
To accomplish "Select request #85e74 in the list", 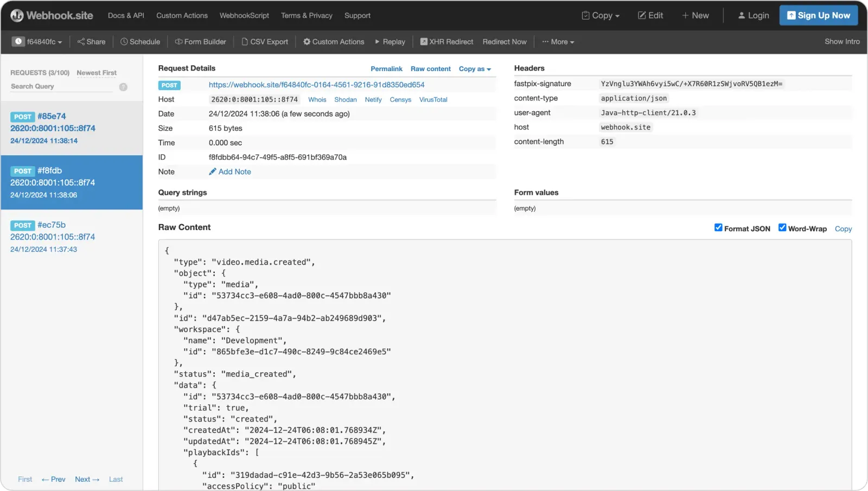I will pyautogui.click(x=72, y=128).
